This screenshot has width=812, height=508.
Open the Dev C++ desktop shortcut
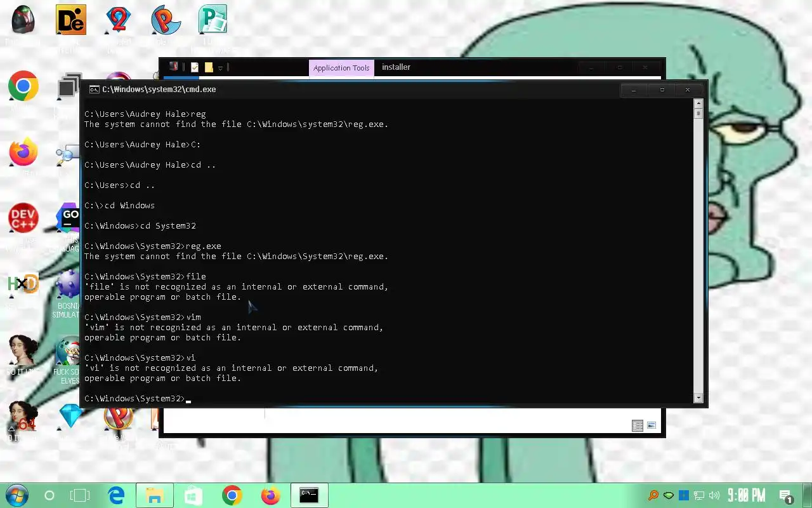click(23, 218)
